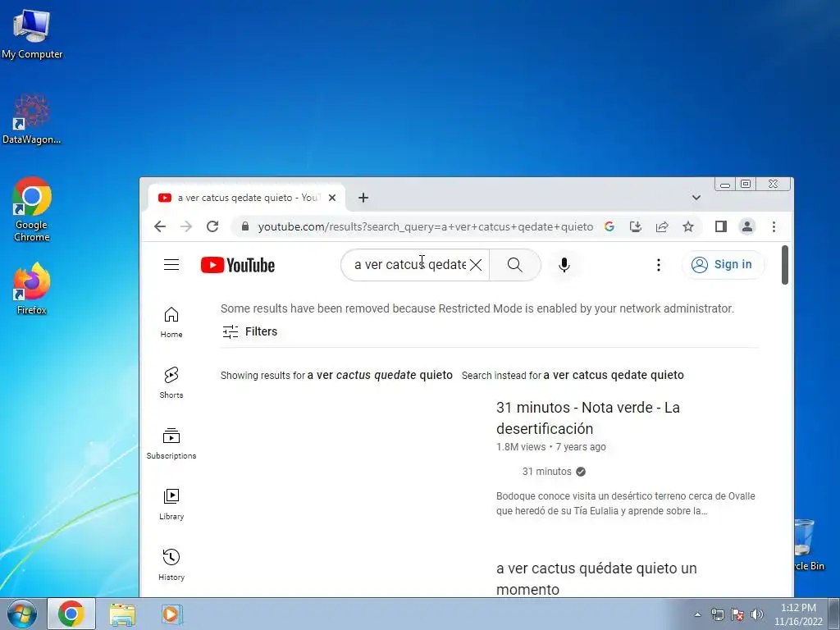Click Chrome taskbar button

click(x=71, y=614)
